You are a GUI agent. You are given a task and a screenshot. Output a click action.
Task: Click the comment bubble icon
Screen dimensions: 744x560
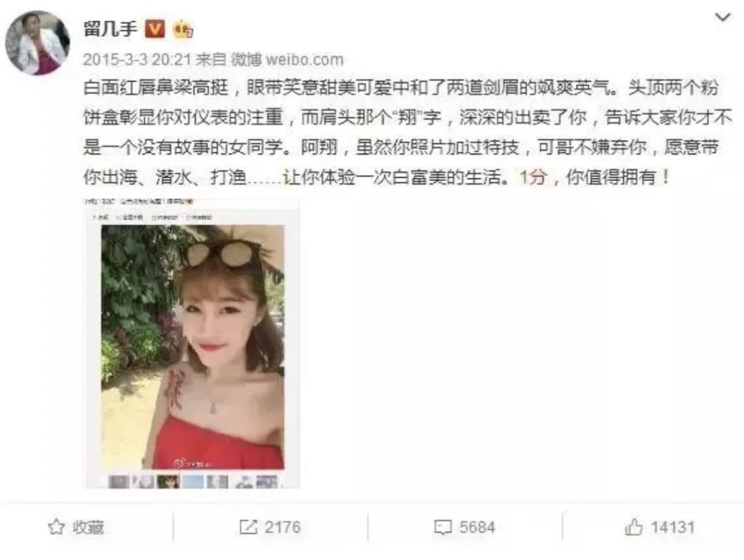[443, 527]
